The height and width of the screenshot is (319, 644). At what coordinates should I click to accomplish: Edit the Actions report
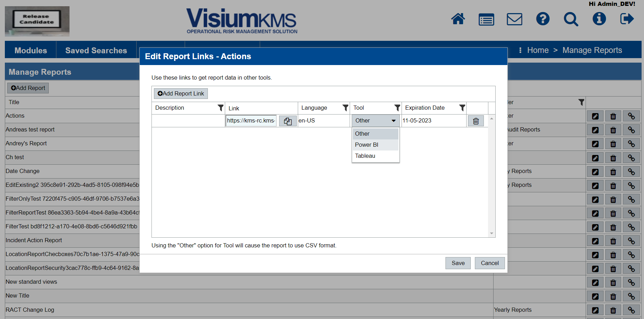pyautogui.click(x=595, y=116)
